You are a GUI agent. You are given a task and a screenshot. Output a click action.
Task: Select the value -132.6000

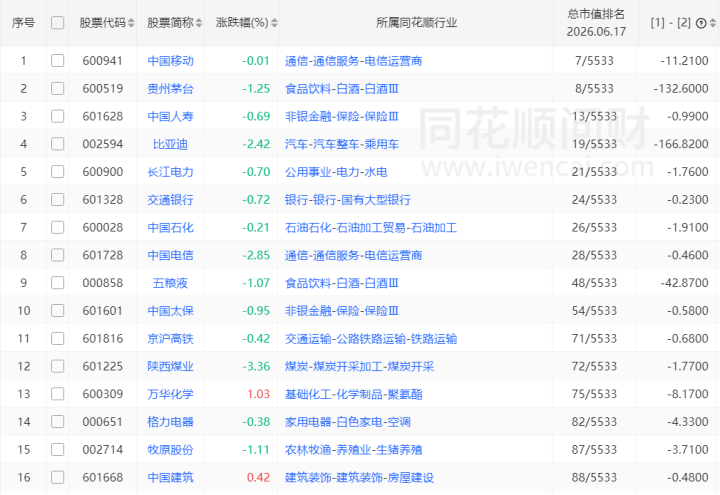(x=681, y=89)
